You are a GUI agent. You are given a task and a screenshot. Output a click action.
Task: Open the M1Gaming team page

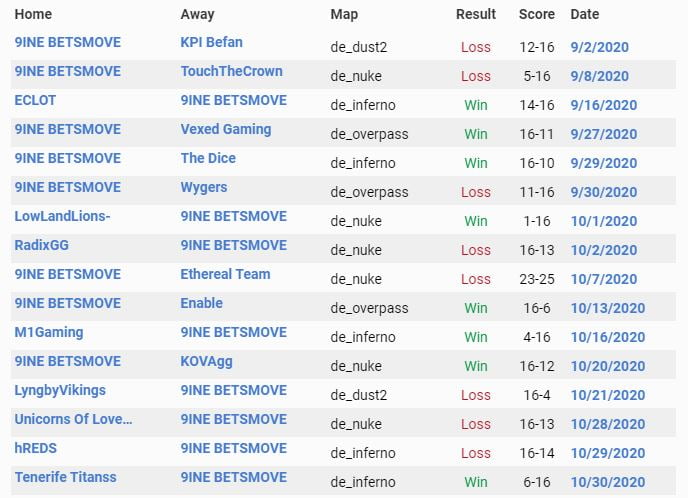click(49, 333)
